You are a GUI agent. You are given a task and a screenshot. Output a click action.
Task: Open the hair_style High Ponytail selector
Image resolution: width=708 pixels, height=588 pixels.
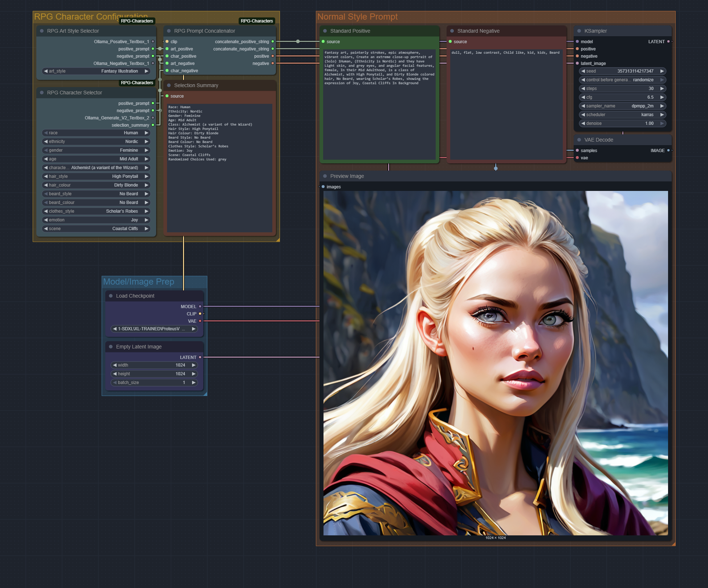pos(96,176)
